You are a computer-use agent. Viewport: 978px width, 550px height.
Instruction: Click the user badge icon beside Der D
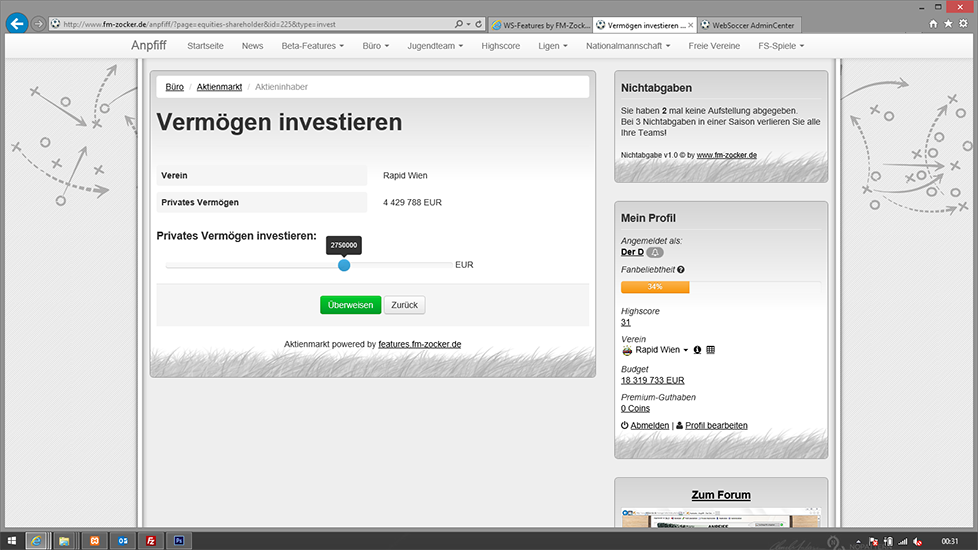pos(655,252)
